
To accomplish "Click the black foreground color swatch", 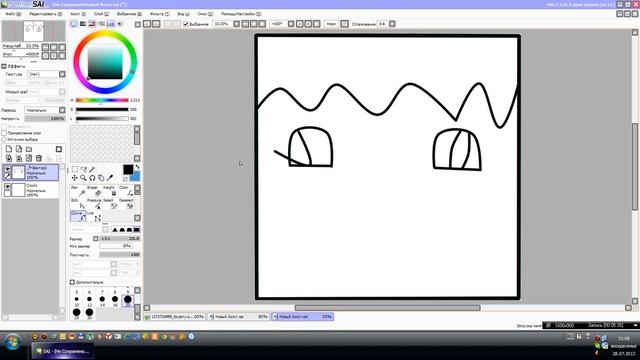I will point(128,169).
